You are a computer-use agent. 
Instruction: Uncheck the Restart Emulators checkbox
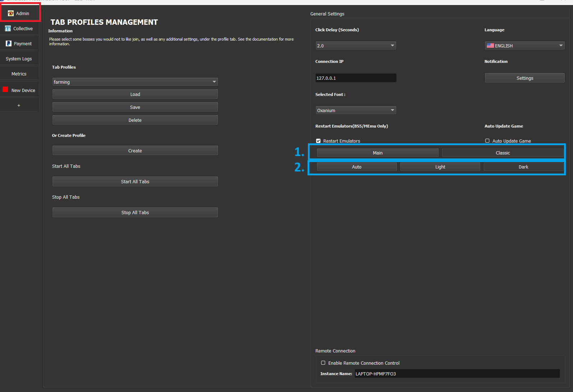(x=318, y=141)
